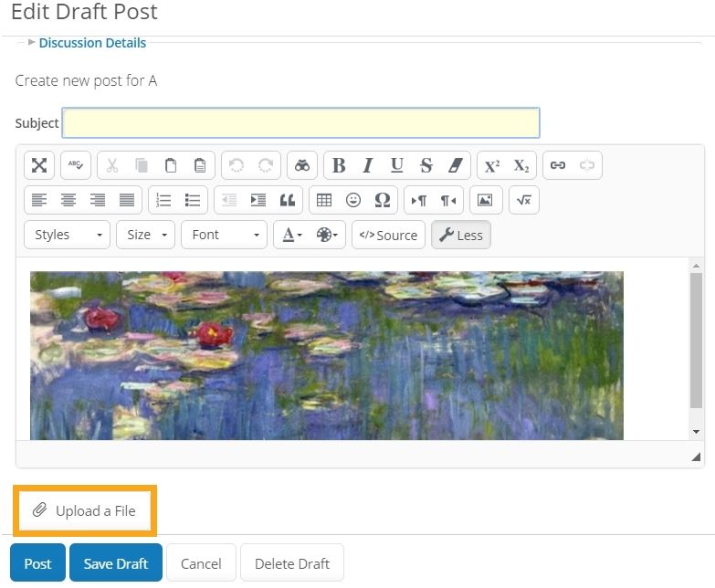Center align the text
The width and height of the screenshot is (715, 588).
click(68, 200)
